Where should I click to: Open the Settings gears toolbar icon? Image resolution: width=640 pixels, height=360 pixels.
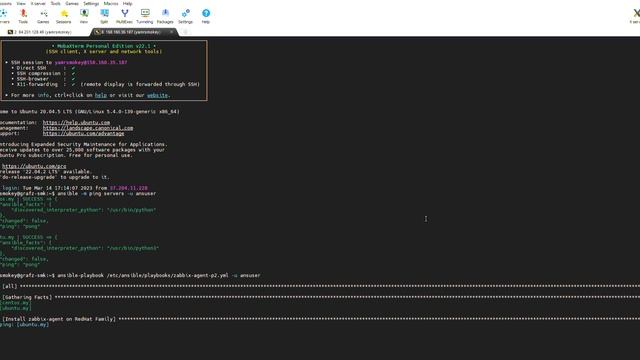[x=185, y=16]
